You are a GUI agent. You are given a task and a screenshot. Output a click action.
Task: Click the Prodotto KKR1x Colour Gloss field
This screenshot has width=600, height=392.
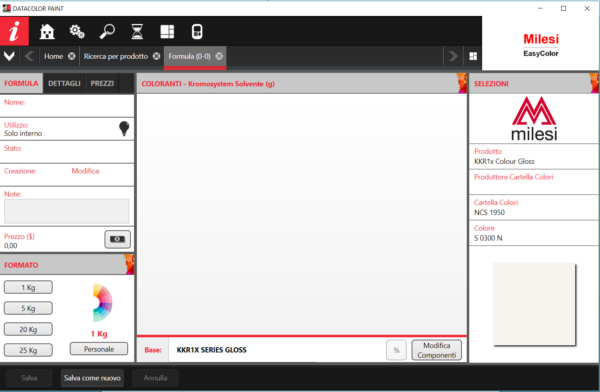tap(534, 157)
